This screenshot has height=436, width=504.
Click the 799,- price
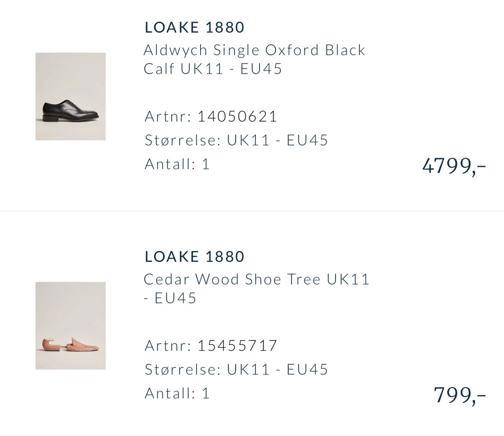click(x=460, y=395)
